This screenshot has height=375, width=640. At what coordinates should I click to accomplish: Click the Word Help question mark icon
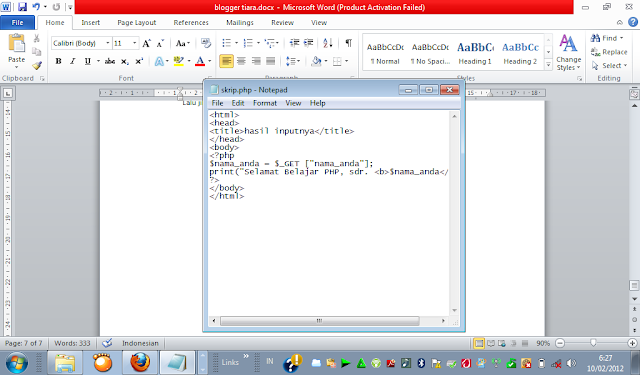pyautogui.click(x=633, y=22)
